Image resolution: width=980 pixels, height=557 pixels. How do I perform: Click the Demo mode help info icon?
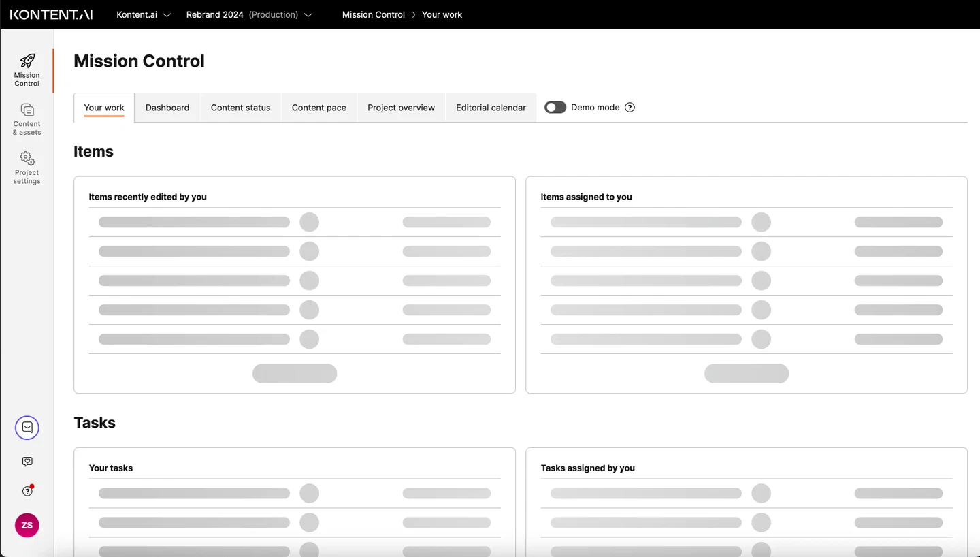(x=630, y=108)
